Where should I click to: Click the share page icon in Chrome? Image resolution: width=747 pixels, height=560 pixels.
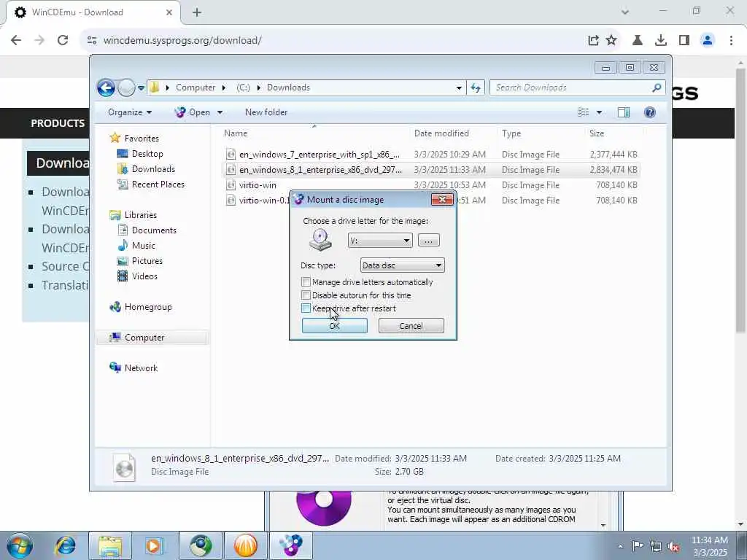[x=593, y=41]
